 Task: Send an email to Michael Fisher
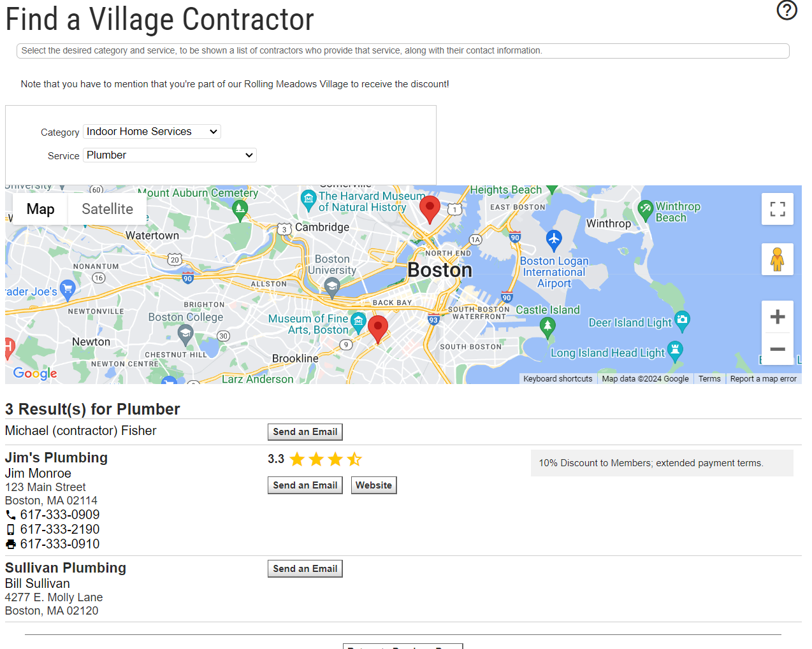point(305,432)
